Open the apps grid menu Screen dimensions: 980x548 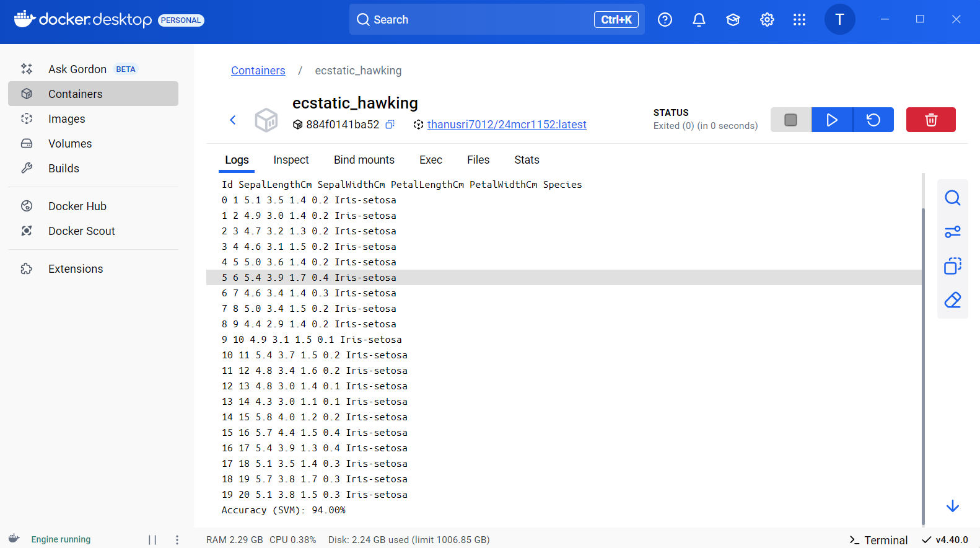tap(799, 20)
